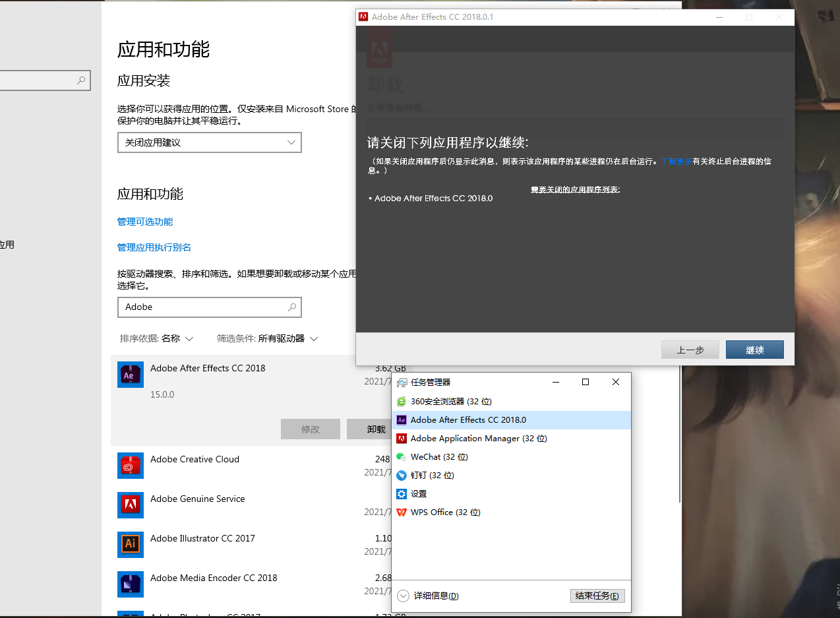Click the Adobe Media Encoder CC 2018 icon
The image size is (840, 618).
tap(131, 584)
